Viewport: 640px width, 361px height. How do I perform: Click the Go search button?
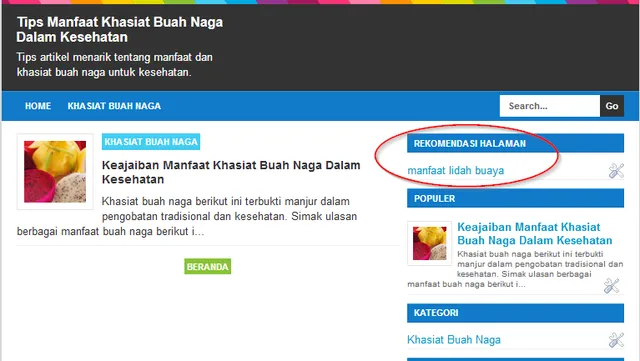[612, 106]
